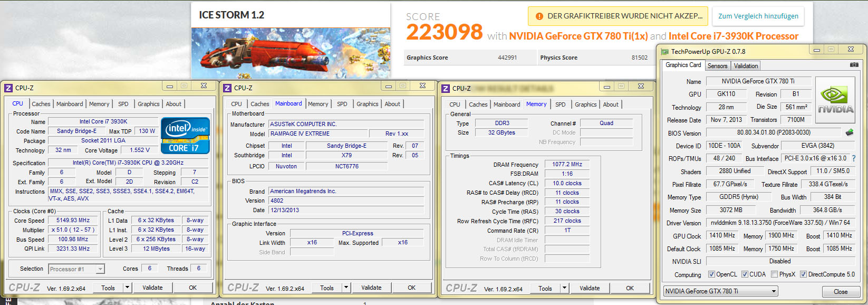Toggle the PhysX checkbox
The height and width of the screenshot is (305, 868).
click(774, 274)
